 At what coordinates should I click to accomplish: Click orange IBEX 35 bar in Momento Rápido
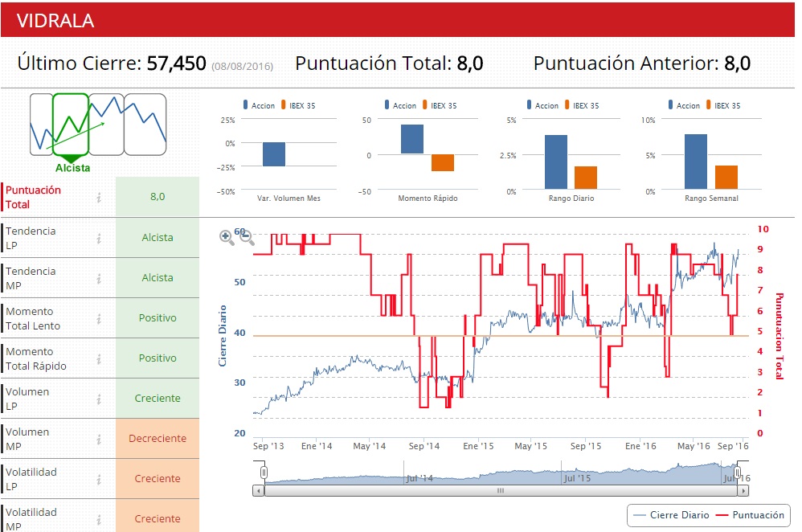coord(443,162)
